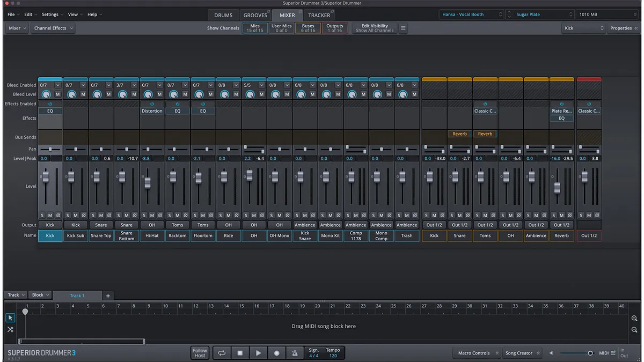Viewport: 644px width, 362px height.
Task: Zoom out on the song track timeline
Action: pos(635,330)
